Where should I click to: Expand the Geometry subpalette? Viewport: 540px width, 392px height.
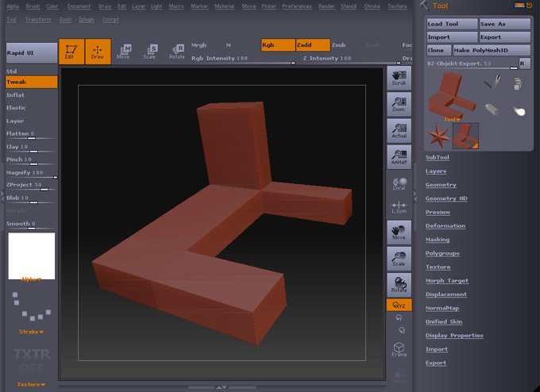[x=441, y=185]
